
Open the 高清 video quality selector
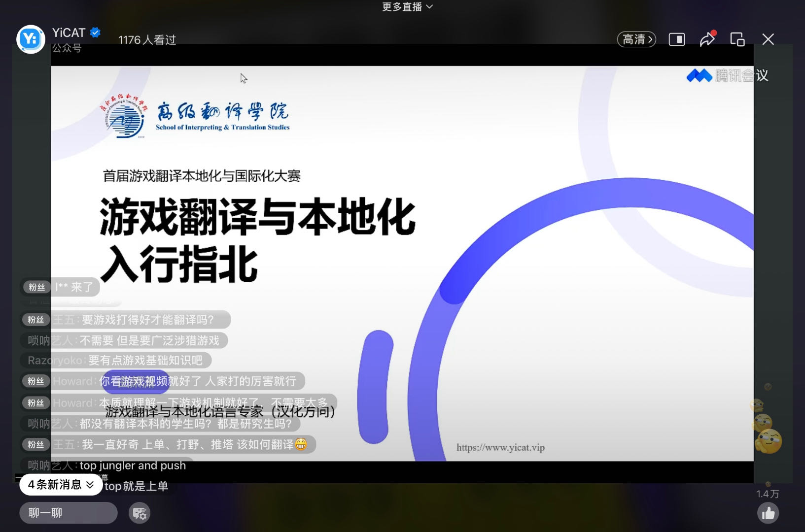pyautogui.click(x=636, y=39)
